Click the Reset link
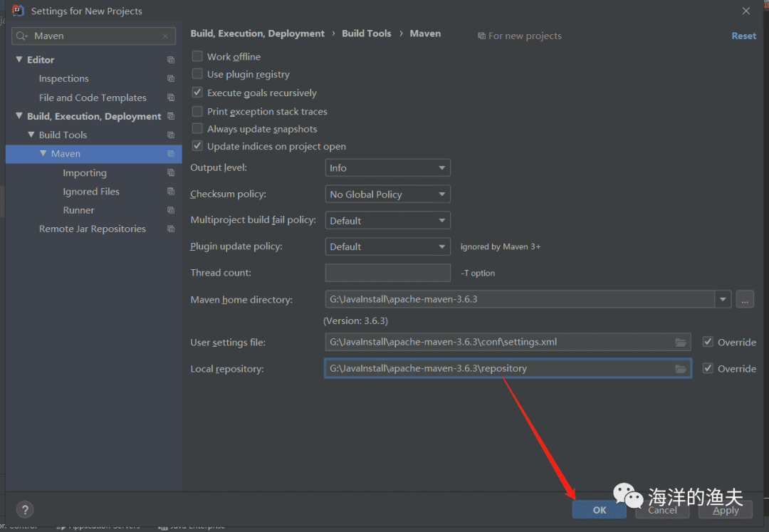The width and height of the screenshot is (769, 532). (744, 36)
